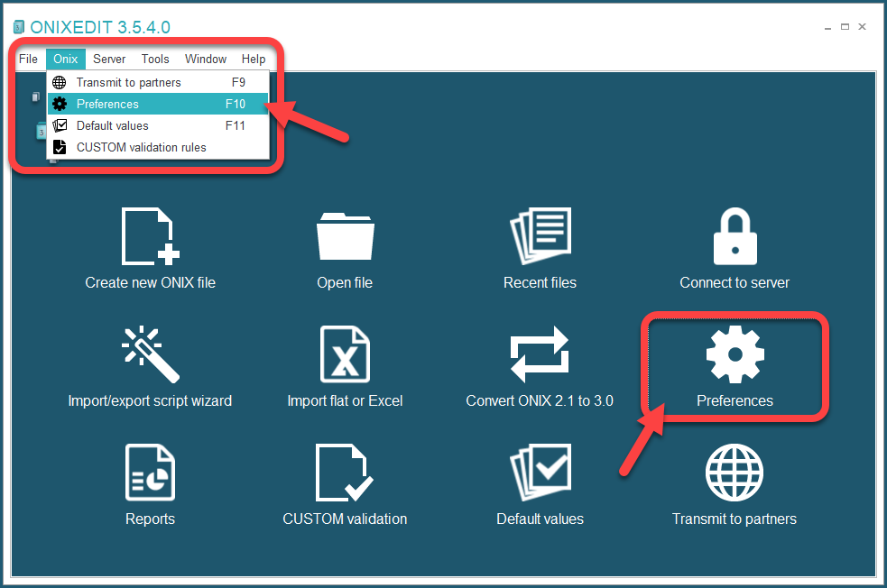Select Transmit to partners F9 menu entry
Screen dimensions: 887x588
click(158, 83)
